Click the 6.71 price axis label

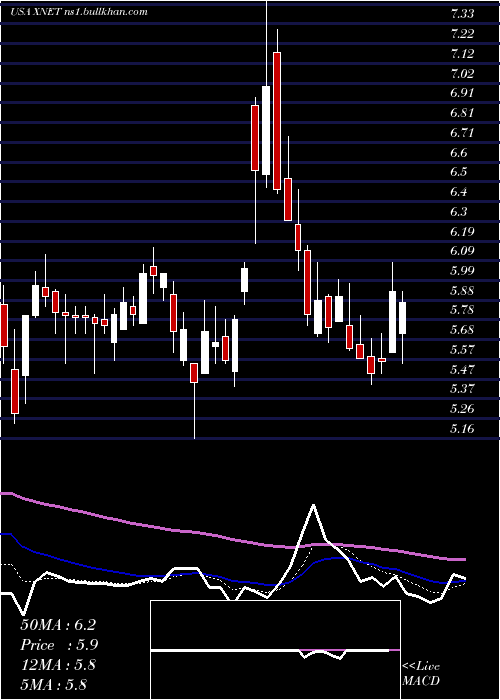tap(462, 133)
